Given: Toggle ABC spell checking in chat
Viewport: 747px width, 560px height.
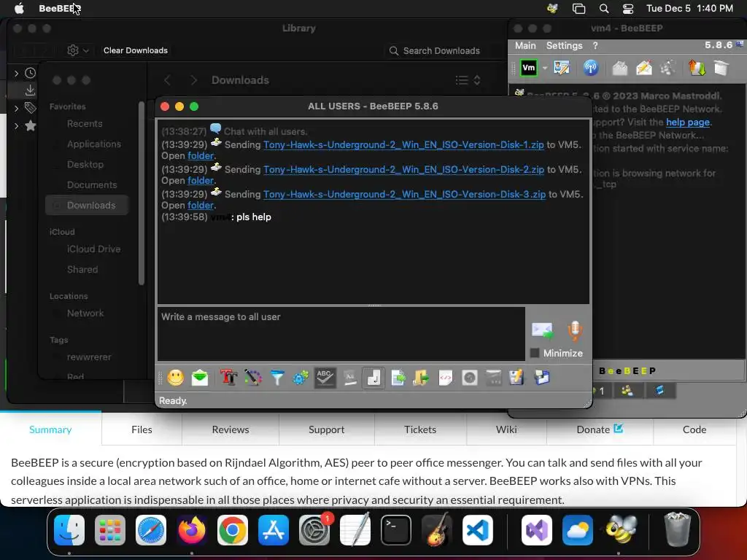Looking at the screenshot, I should pyautogui.click(x=325, y=378).
